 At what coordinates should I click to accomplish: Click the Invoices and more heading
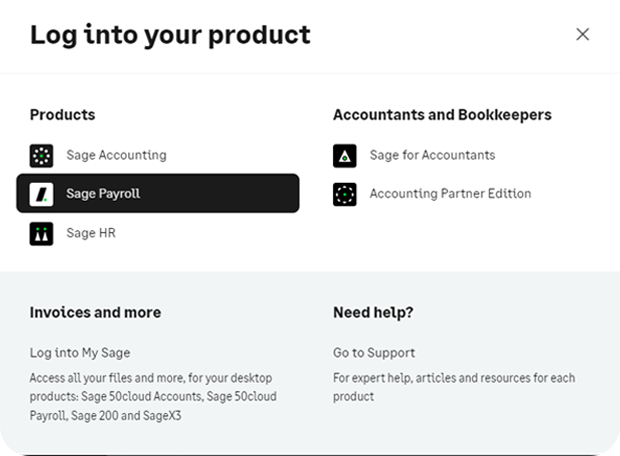click(95, 312)
